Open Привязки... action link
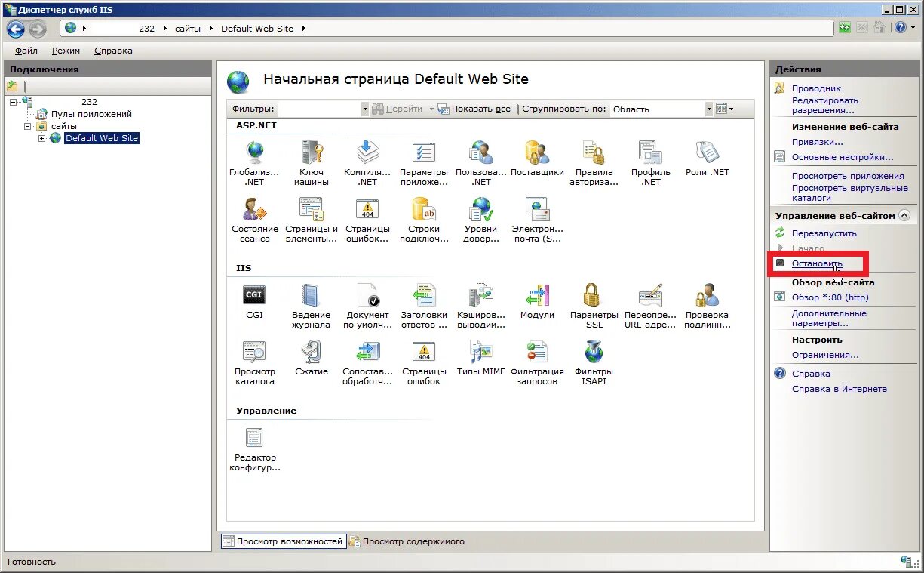Screen dimensions: 924x573 coord(817,142)
